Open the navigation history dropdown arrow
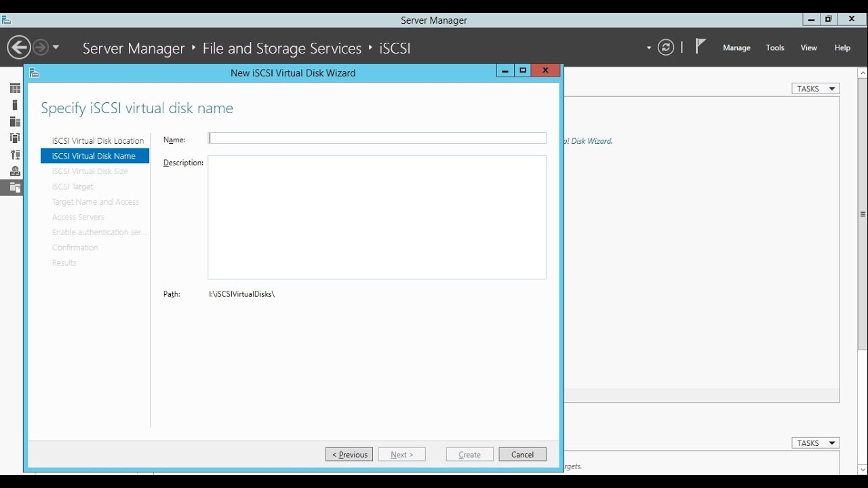Viewport: 868px width, 488px height. (x=56, y=47)
